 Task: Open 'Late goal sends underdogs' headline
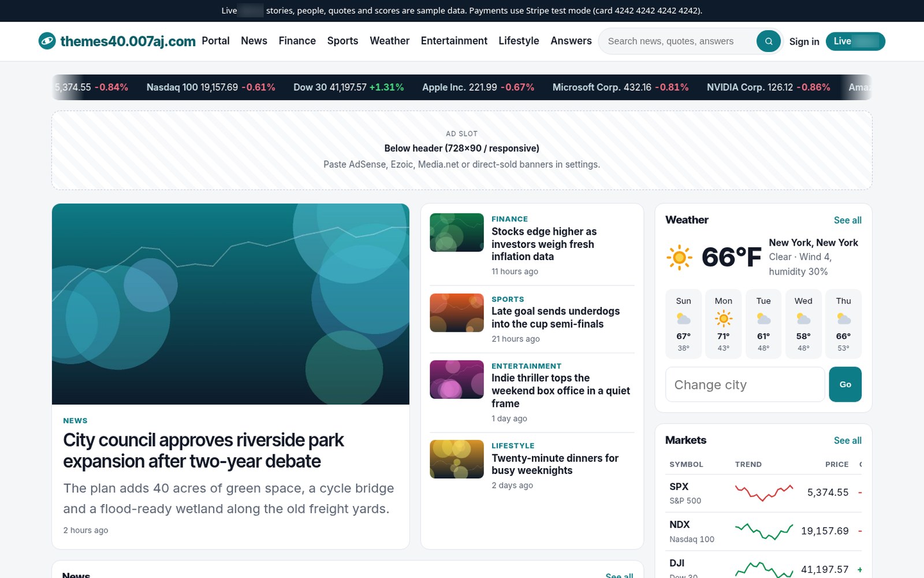556,318
